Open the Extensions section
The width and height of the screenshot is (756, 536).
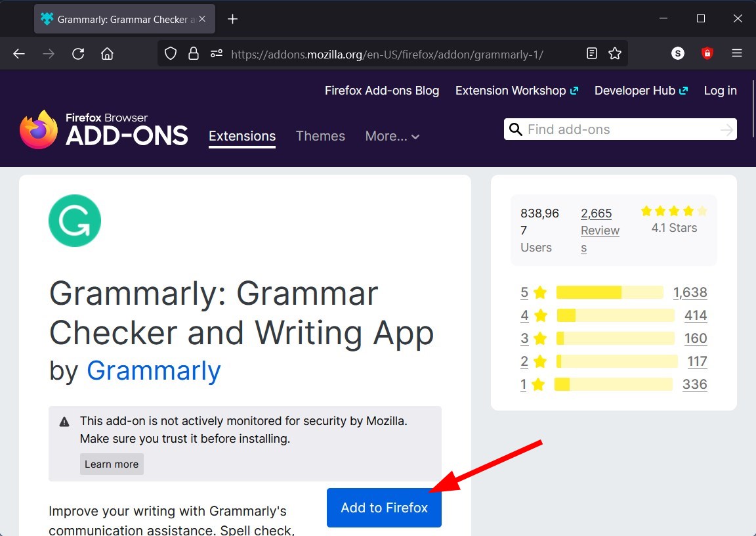click(x=242, y=136)
